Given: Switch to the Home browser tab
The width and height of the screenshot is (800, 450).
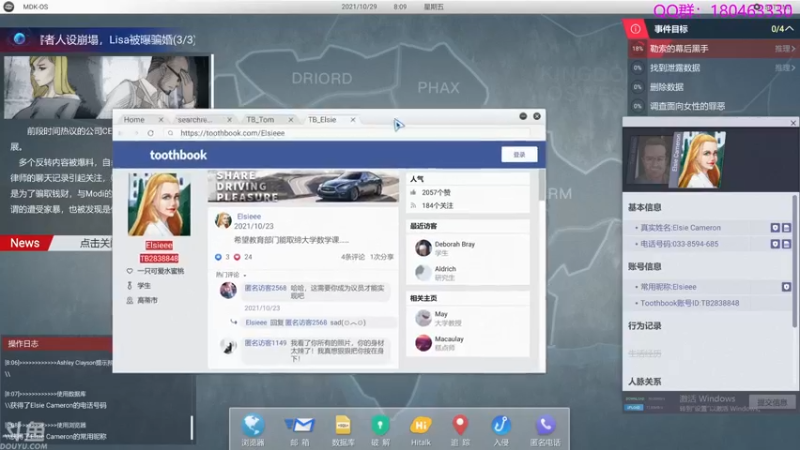Looking at the screenshot, I should click(134, 119).
